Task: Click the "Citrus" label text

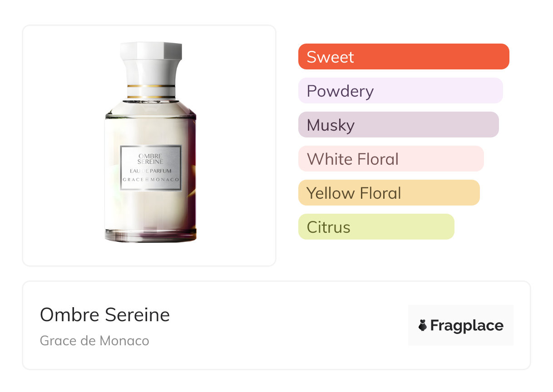Action: click(x=328, y=227)
